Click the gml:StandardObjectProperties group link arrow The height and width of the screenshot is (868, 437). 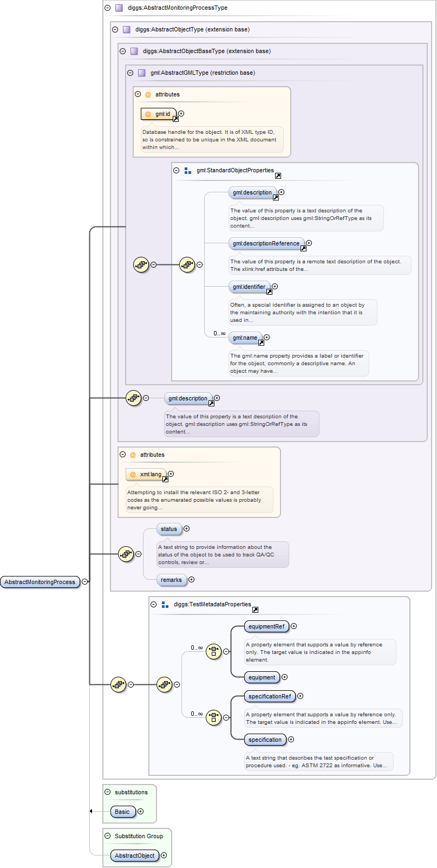coord(278,176)
